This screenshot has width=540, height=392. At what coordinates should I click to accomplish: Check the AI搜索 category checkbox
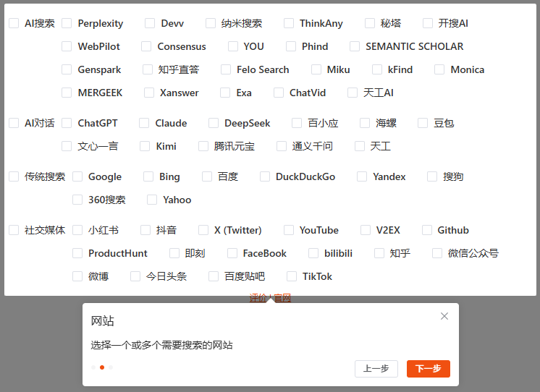[x=14, y=23]
